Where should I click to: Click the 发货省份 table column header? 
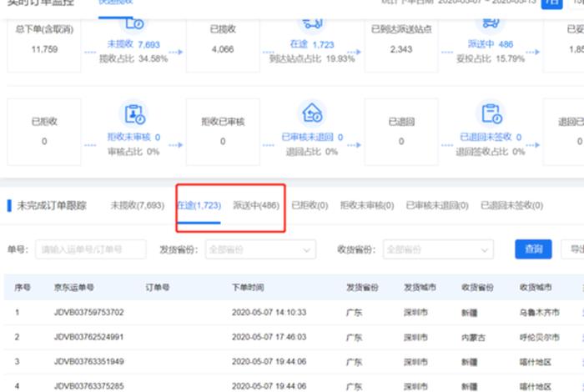pos(362,288)
